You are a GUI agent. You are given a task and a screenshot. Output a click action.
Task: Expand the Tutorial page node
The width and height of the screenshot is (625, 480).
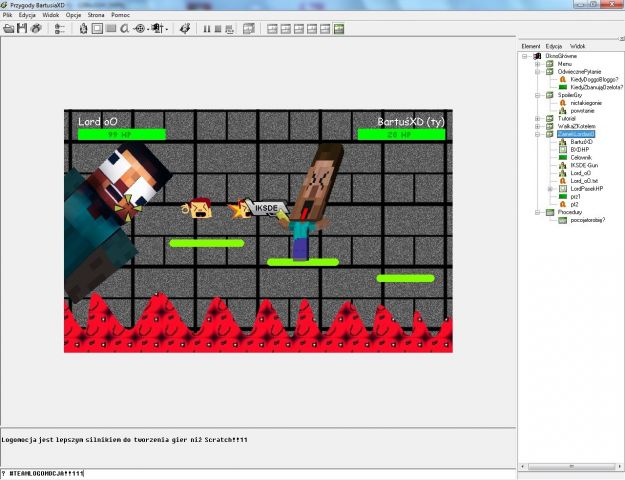tap(537, 118)
